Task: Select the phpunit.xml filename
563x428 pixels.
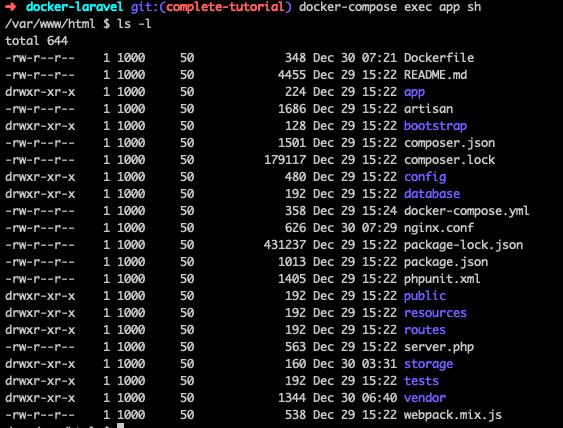Action: [x=442, y=279]
